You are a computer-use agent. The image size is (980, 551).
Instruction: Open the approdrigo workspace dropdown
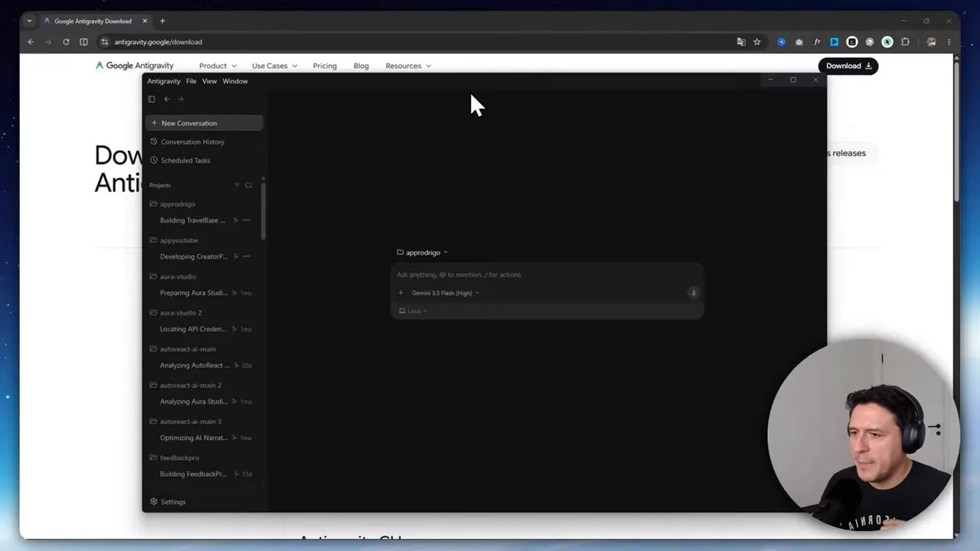[x=423, y=253]
